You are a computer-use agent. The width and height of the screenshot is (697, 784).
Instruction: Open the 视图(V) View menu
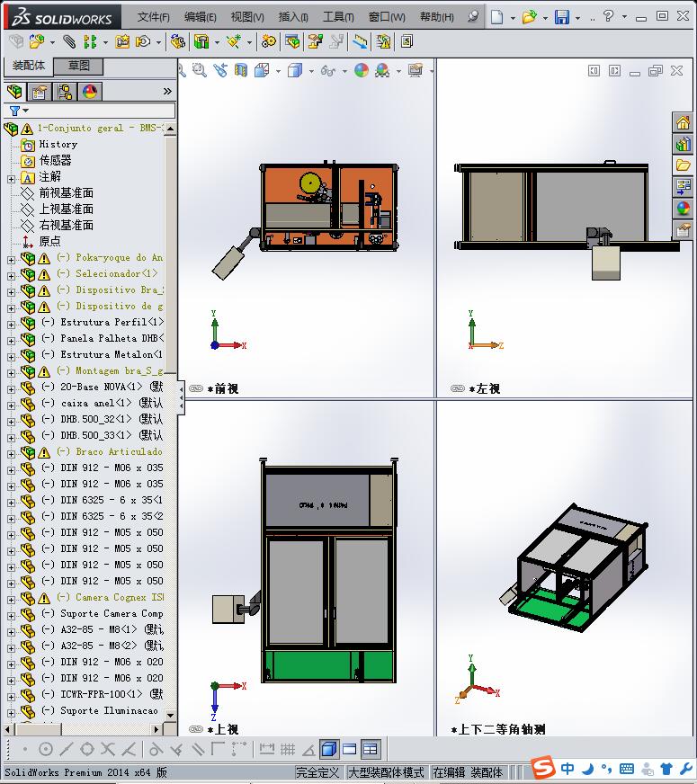(x=247, y=17)
